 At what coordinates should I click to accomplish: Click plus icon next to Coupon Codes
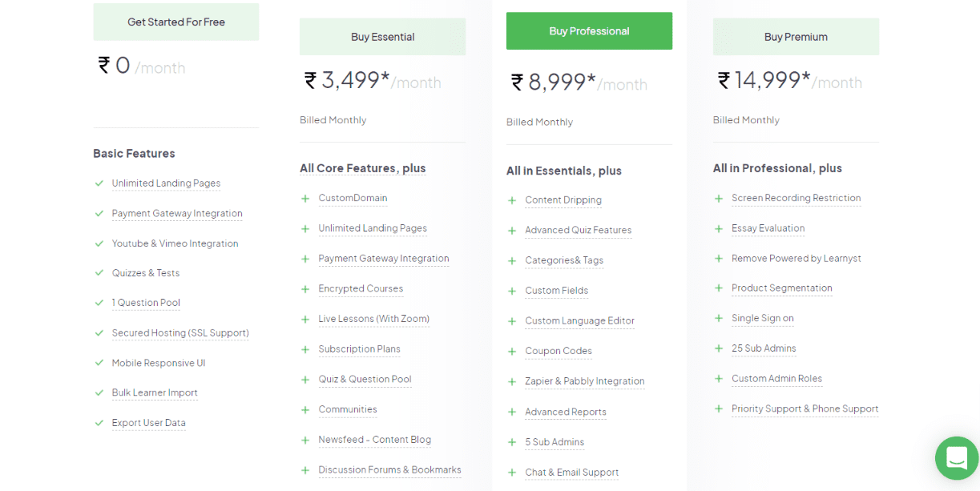point(512,352)
